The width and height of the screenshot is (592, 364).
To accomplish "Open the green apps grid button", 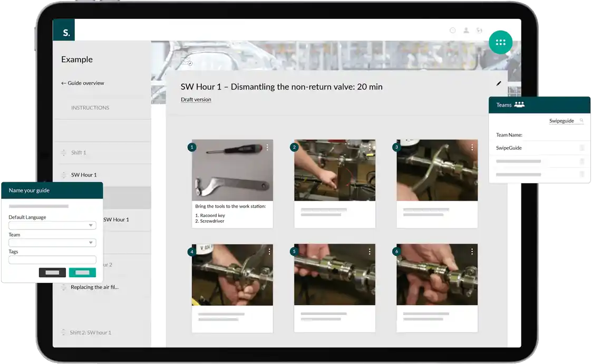I will [x=500, y=42].
